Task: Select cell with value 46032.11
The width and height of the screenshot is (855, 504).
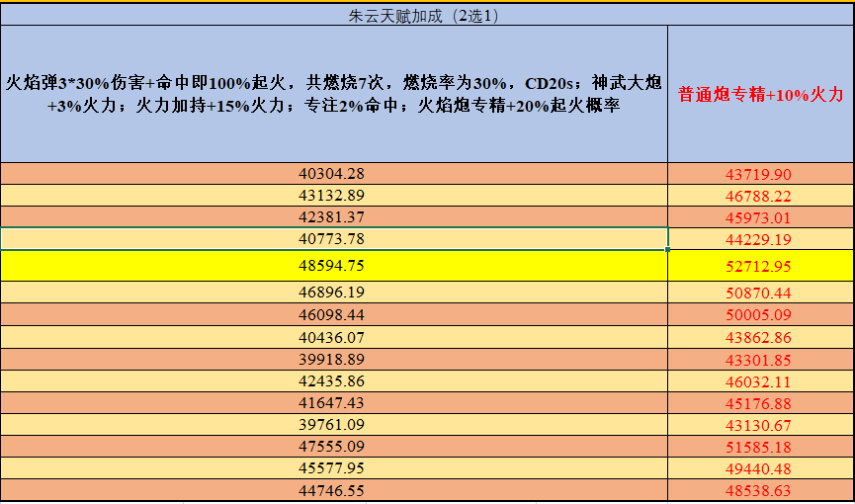Action: (x=761, y=381)
